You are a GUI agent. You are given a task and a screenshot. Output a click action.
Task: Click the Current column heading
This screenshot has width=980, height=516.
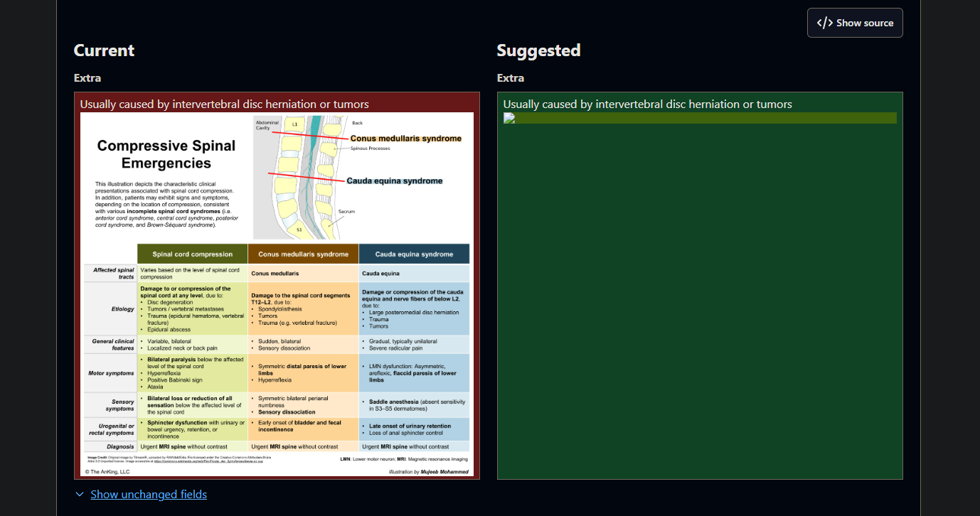(104, 50)
